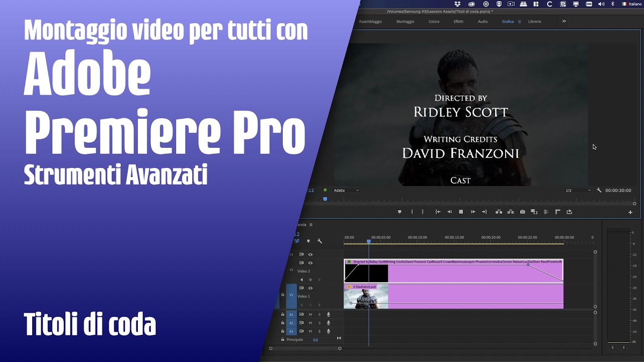The height and width of the screenshot is (362, 644).
Task: Solo audio track A3
Action: point(319,331)
